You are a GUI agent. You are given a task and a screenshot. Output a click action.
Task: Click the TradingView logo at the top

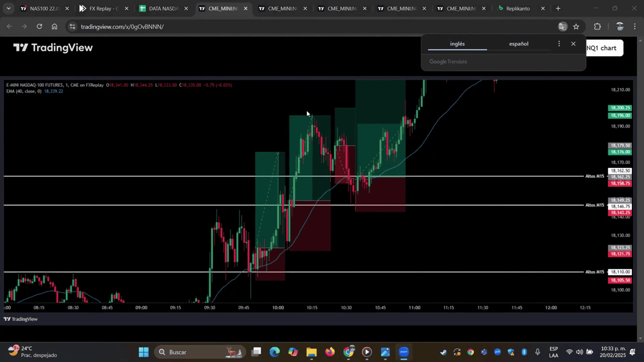[53, 48]
